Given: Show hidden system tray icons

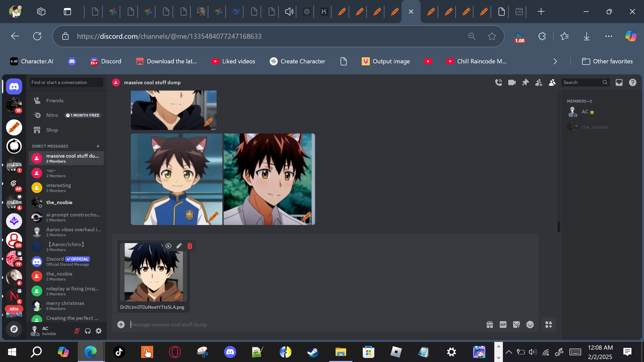Looking at the screenshot, I should [509, 352].
